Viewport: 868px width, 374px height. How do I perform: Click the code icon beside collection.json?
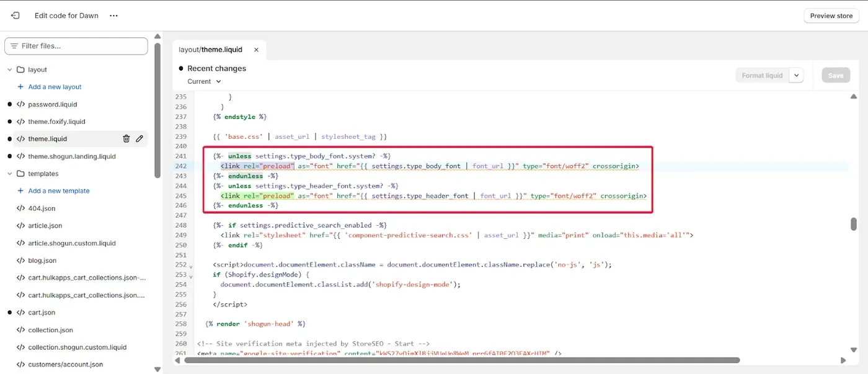[20, 330]
